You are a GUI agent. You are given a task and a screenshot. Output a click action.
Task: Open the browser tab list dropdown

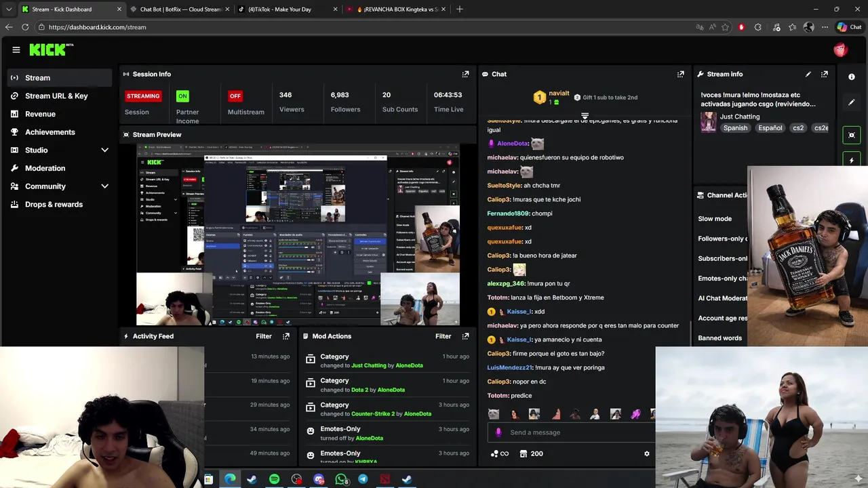pyautogui.click(x=8, y=9)
